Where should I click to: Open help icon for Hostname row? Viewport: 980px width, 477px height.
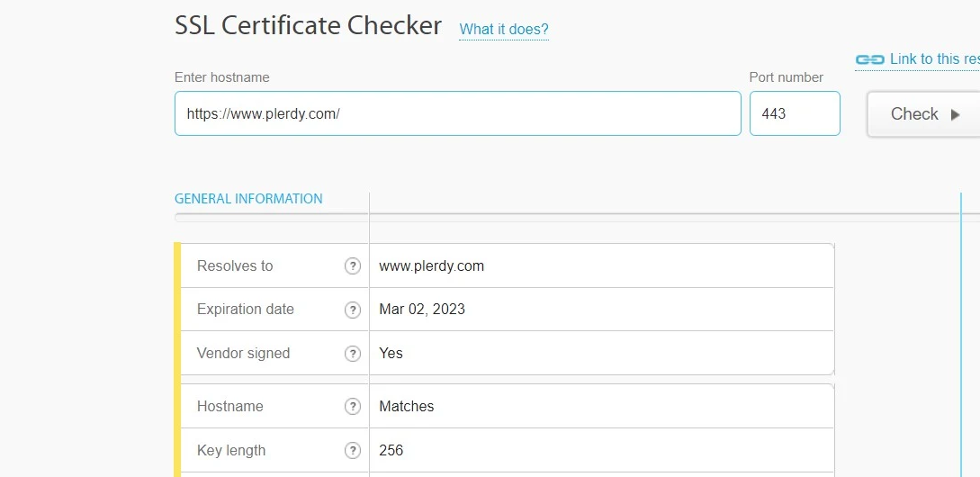coord(353,407)
